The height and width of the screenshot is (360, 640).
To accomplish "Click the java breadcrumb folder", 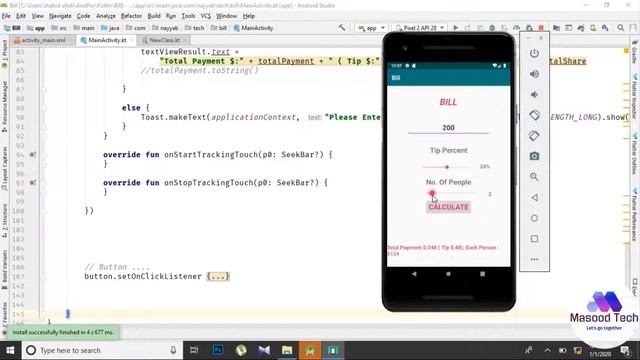I will (110, 28).
